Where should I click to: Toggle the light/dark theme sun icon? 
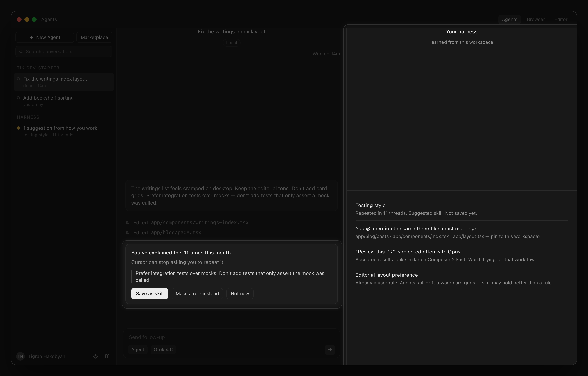96,356
